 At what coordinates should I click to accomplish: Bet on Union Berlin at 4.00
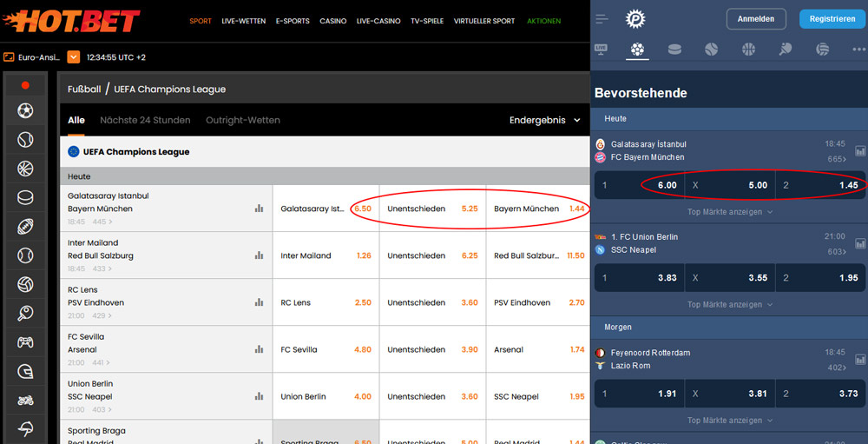point(326,396)
